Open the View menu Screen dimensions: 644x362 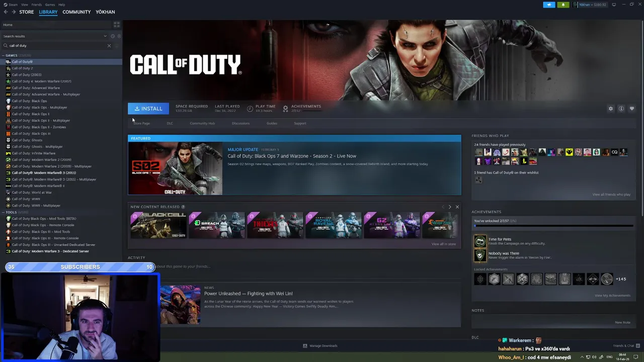coord(24,5)
